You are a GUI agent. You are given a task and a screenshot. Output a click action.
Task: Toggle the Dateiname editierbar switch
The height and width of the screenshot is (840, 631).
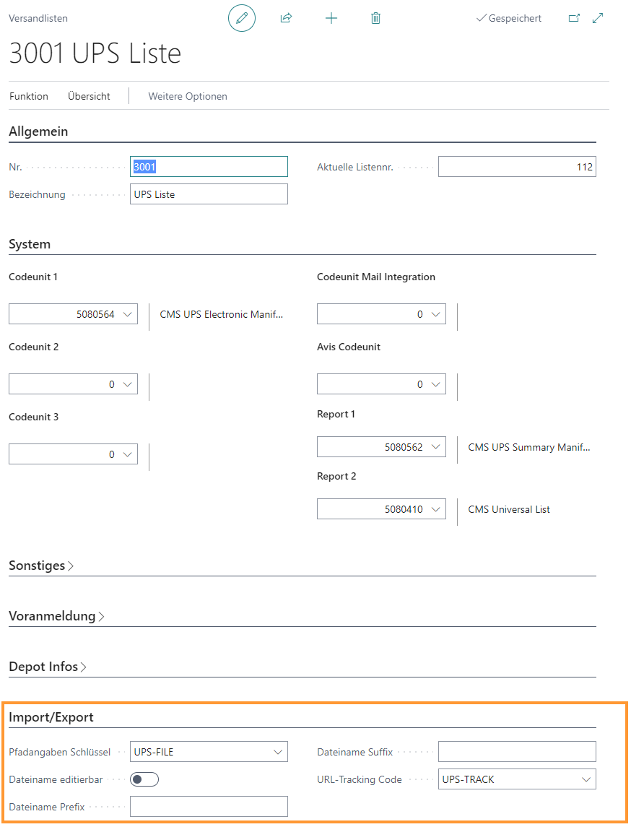(144, 779)
